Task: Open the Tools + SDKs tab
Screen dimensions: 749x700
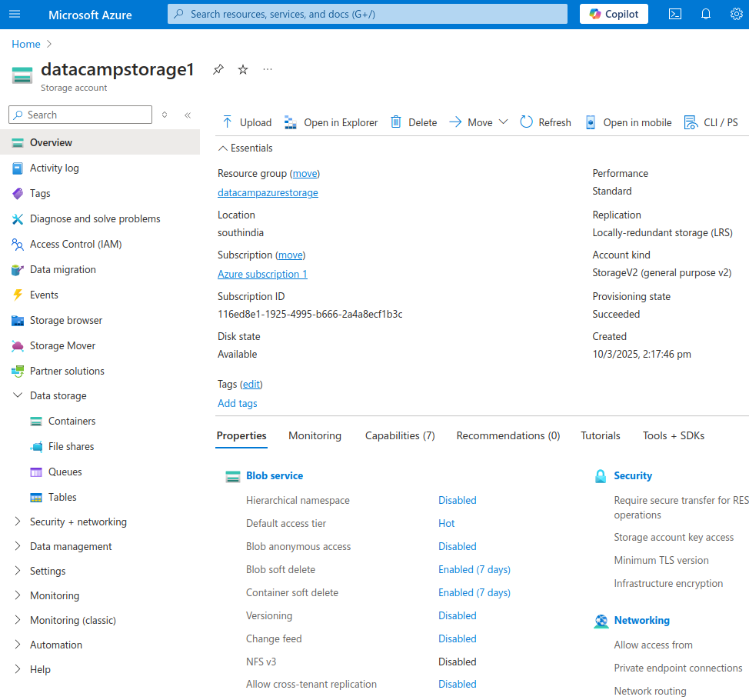Action: pos(674,435)
